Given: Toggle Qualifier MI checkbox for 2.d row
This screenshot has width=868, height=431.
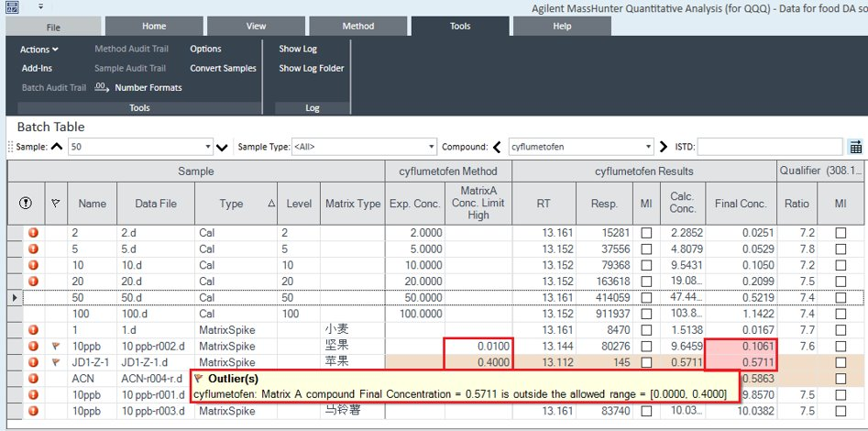Looking at the screenshot, I should click(x=841, y=233).
